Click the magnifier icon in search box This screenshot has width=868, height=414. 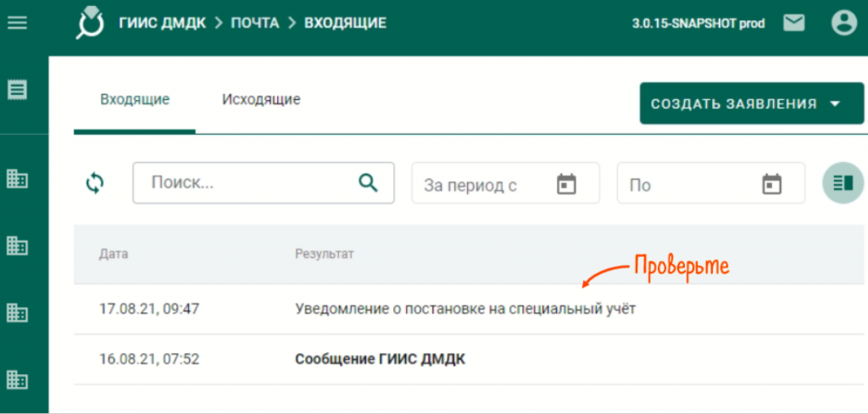[x=368, y=183]
